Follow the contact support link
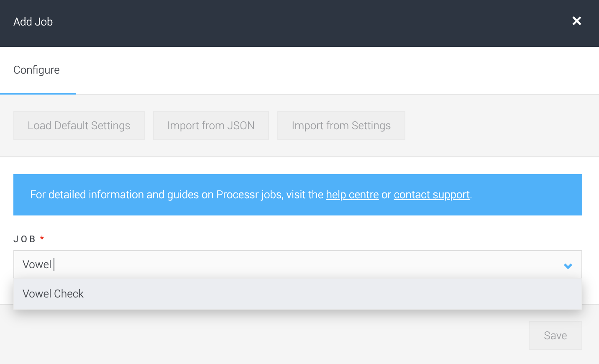 [x=431, y=195]
